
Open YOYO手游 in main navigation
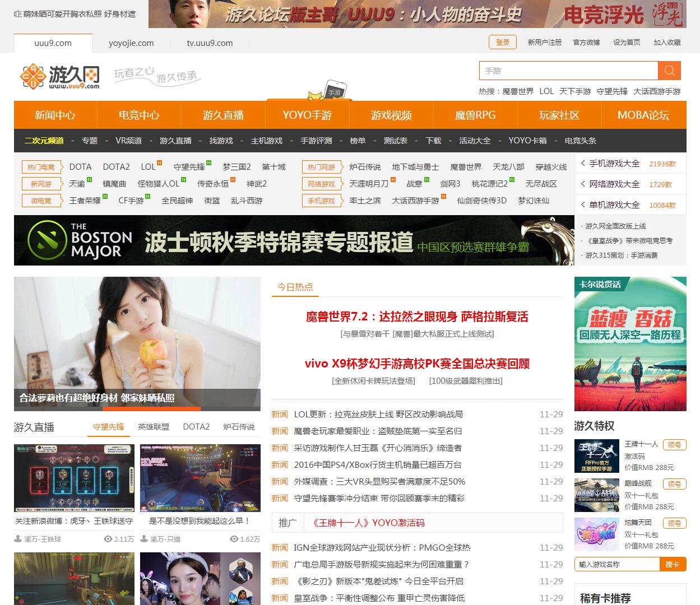tap(307, 115)
